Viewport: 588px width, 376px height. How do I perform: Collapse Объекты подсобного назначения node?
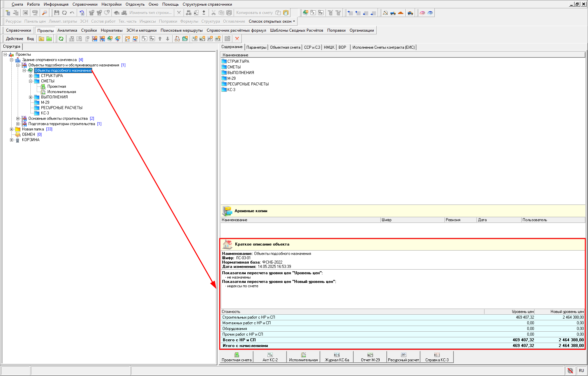(24, 70)
